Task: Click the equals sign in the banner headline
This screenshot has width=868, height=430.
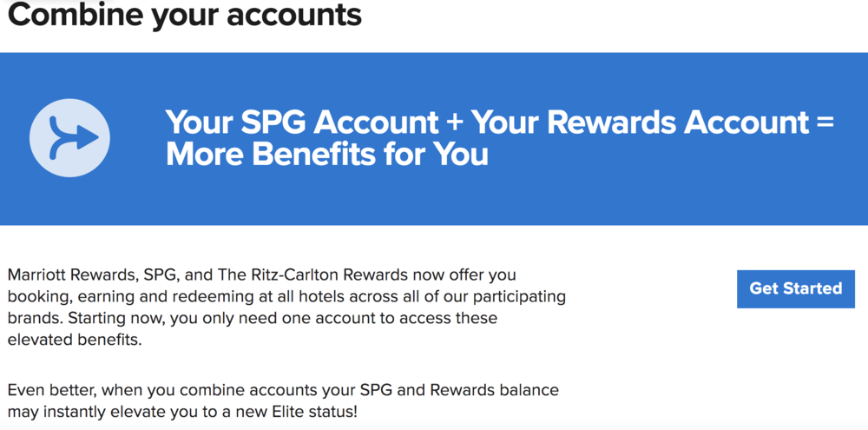Action: tap(825, 122)
